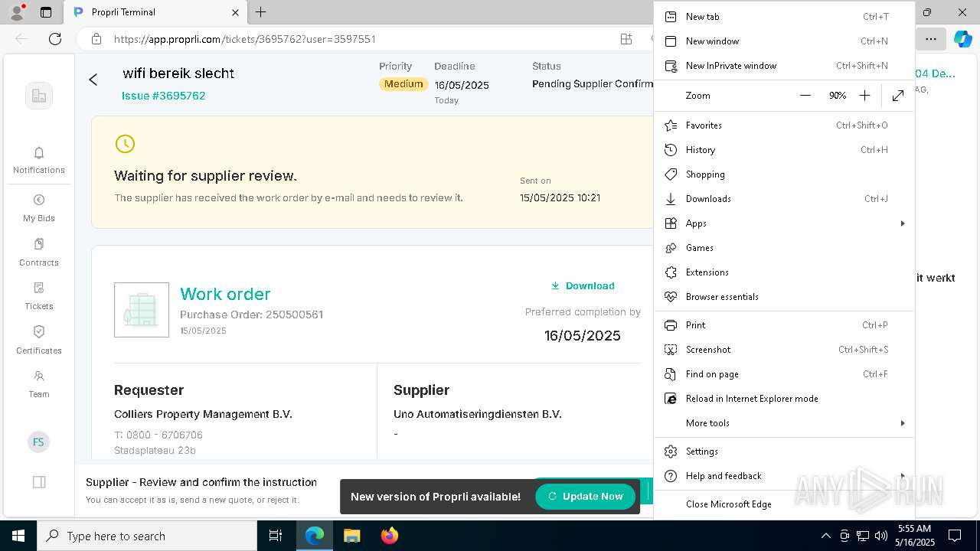980x551 pixels.
Task: Click the site lock icon in address bar
Action: (96, 39)
